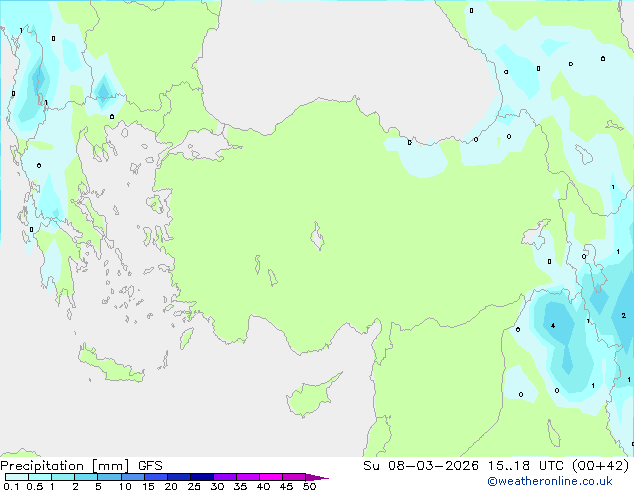Screen dimensions: 634x490
Task: Select the 5–10 mm legend color swatch
Action: (109, 477)
